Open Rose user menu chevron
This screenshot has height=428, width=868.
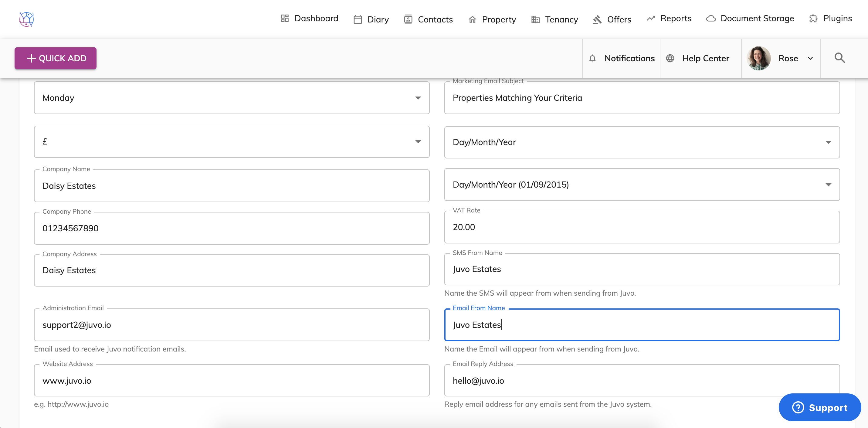[810, 59]
